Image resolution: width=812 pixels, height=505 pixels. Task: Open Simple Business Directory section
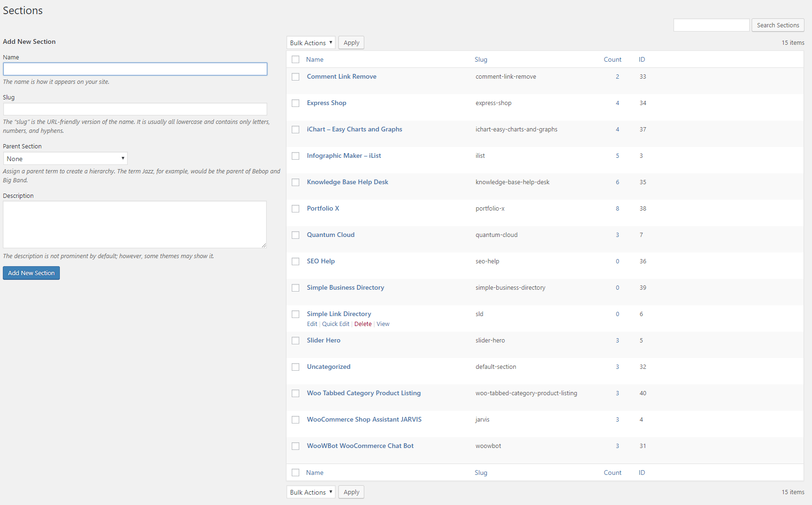[345, 288]
